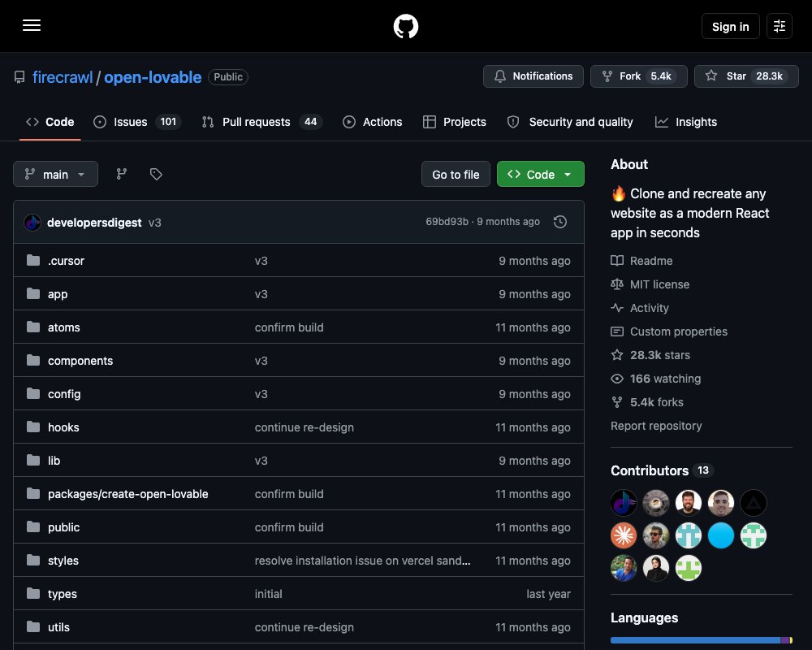View the 5.4k forks link
812x650 pixels.
(647, 402)
